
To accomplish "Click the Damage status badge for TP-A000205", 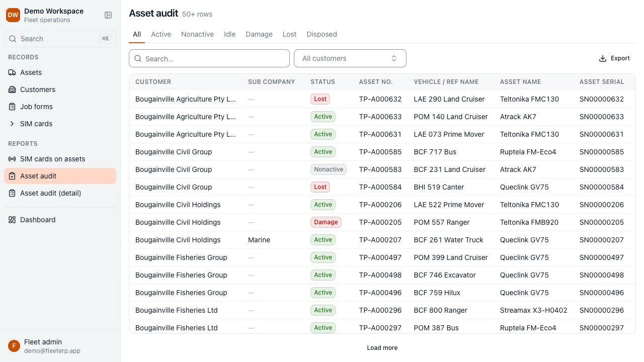I will (x=326, y=222).
